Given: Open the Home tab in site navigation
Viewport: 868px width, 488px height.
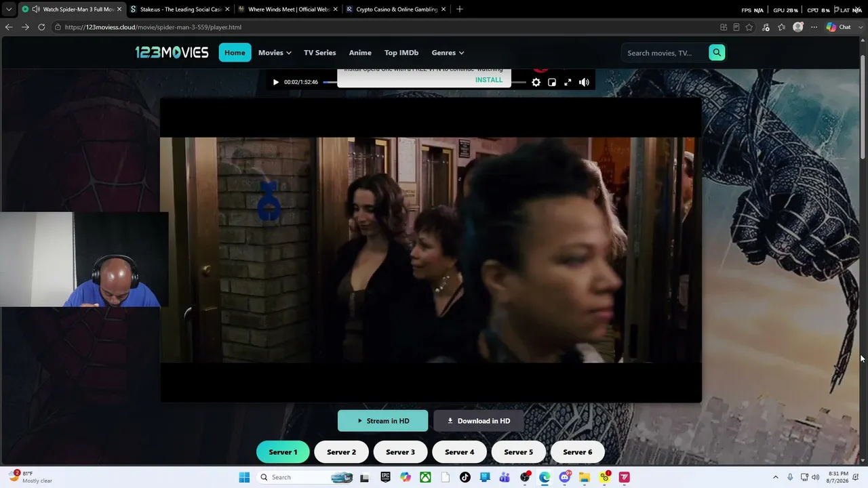Looking at the screenshot, I should coord(235,52).
